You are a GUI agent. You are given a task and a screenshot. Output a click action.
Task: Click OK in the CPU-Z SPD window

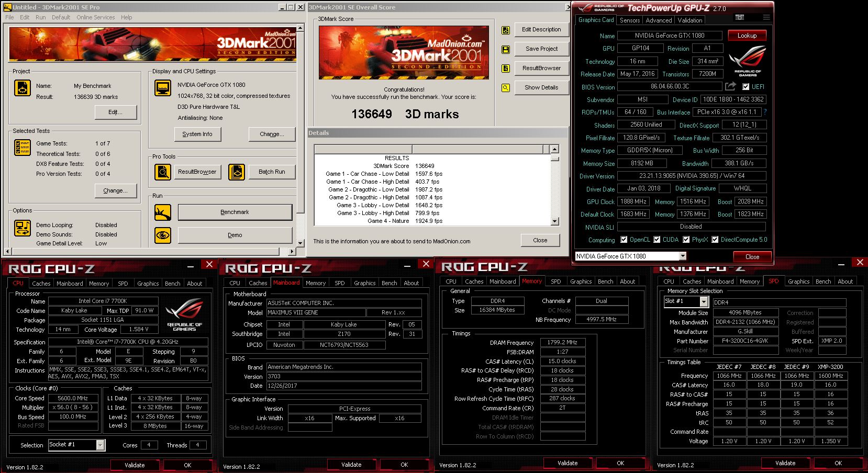tap(838, 463)
